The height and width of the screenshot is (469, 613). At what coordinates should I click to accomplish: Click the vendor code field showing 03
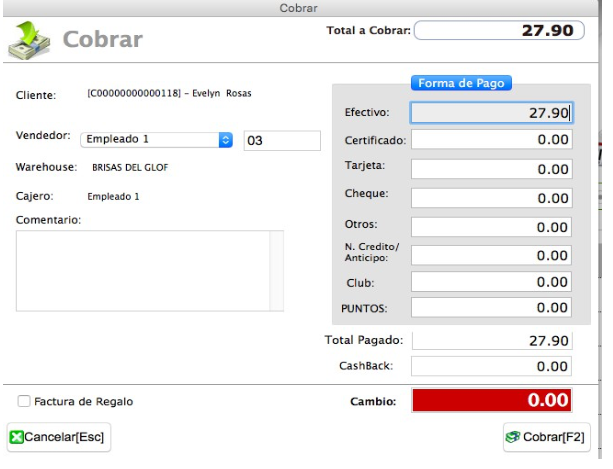pyautogui.click(x=282, y=140)
